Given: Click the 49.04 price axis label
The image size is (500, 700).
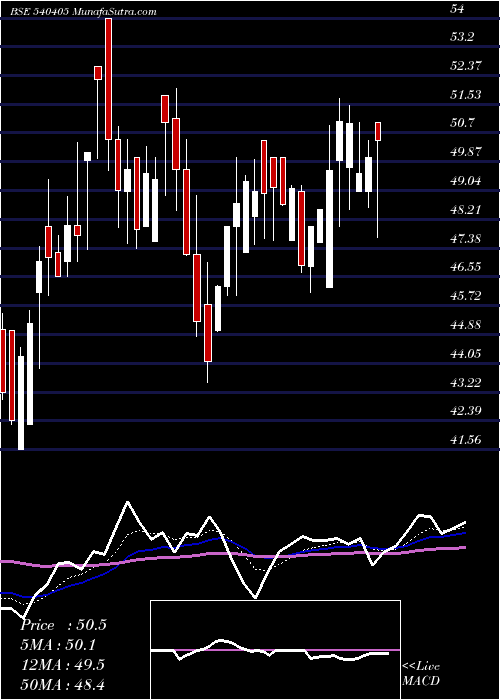Looking at the screenshot, I should tap(467, 180).
